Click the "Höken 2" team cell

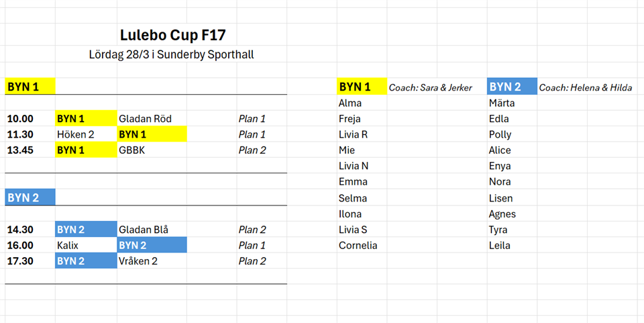tap(76, 134)
